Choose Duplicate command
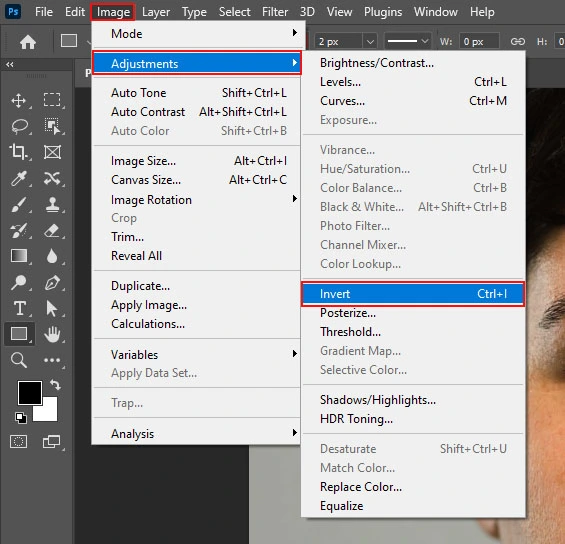Viewport: 565px width, 544px height. coord(197,286)
